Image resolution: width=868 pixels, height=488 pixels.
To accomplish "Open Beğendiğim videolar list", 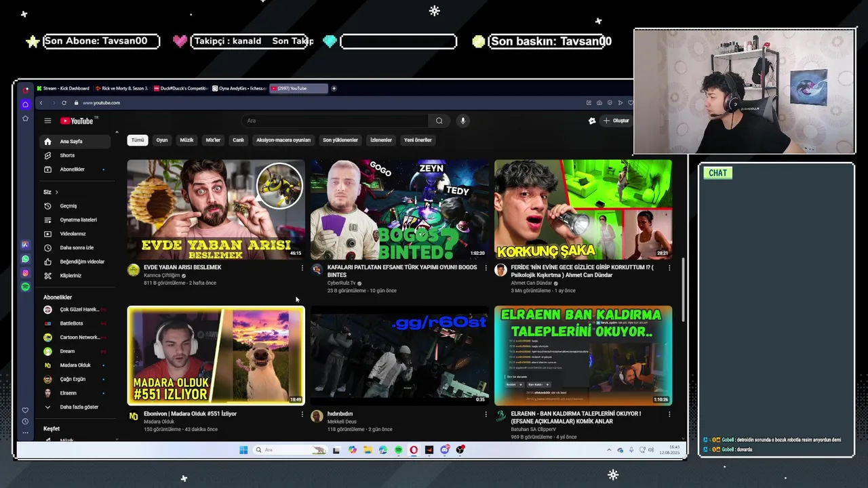I will 75,262.
